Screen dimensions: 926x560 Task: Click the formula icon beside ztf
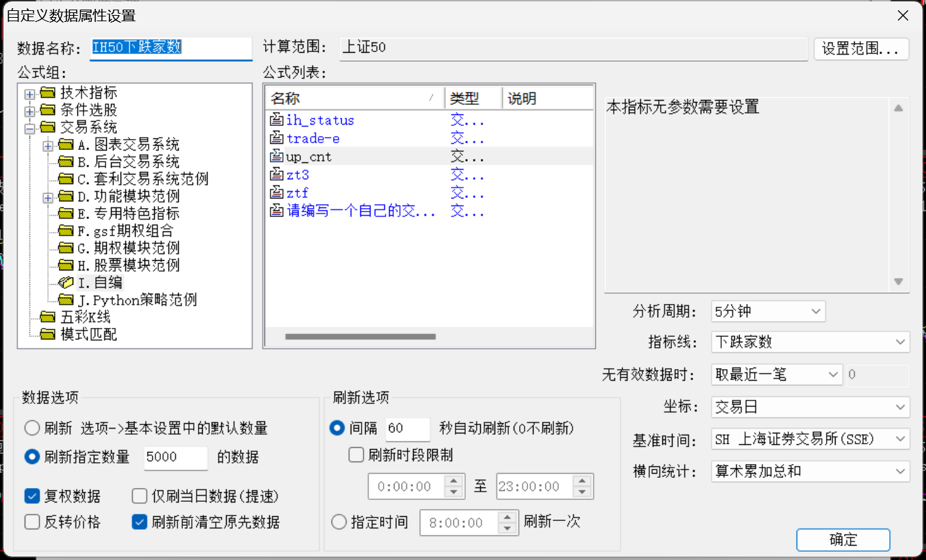[277, 193]
